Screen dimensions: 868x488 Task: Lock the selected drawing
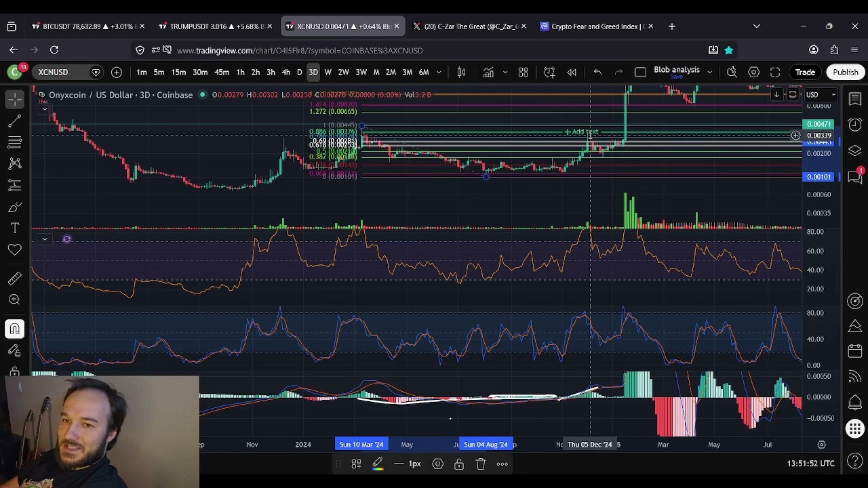[459, 464]
